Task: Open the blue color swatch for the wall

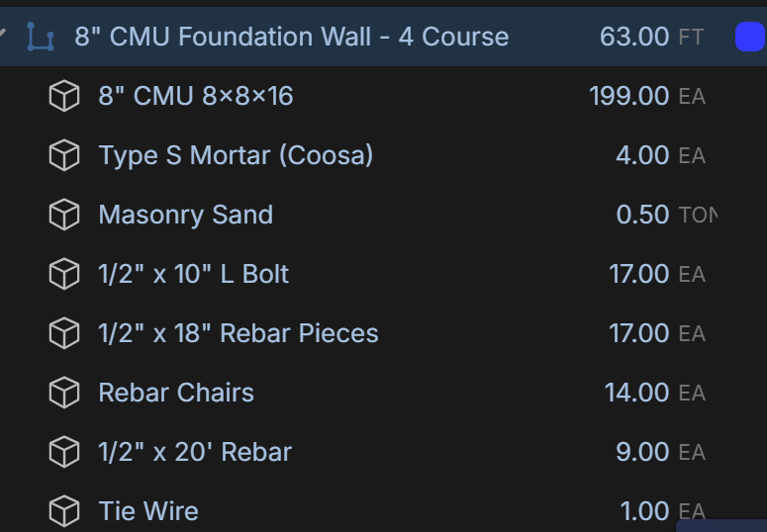Action: tap(750, 37)
